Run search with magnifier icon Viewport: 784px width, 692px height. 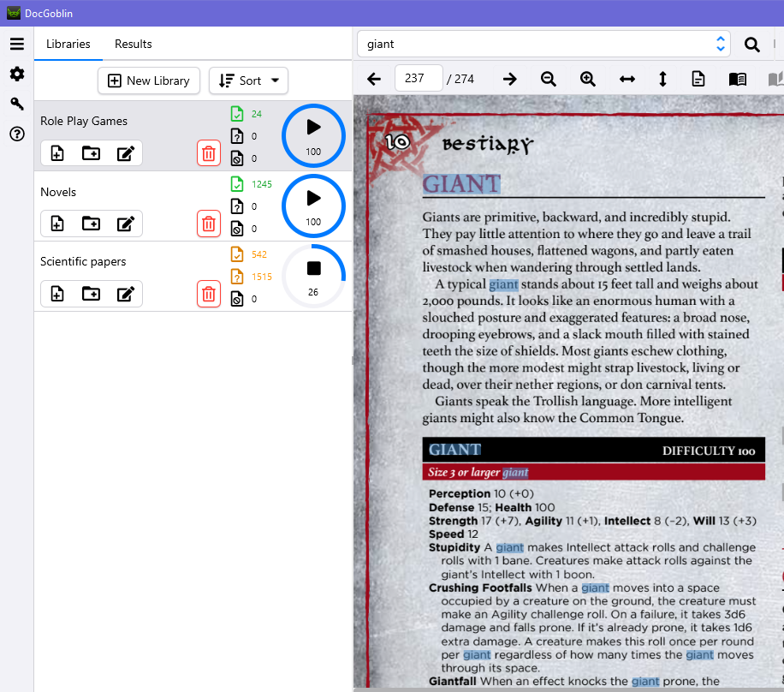coord(752,45)
